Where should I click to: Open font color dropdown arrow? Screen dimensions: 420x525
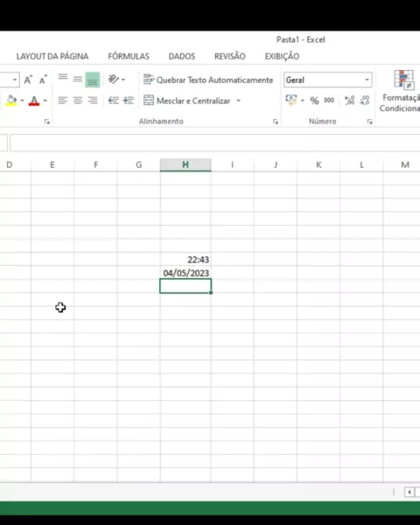45,101
